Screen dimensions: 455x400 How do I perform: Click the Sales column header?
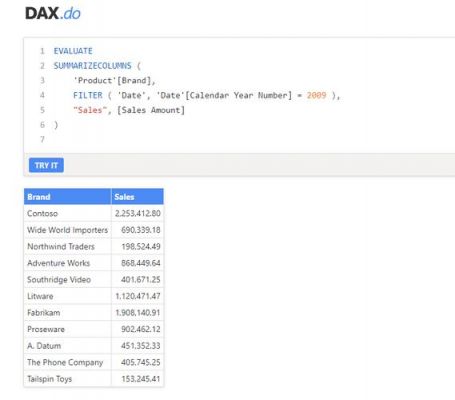[x=137, y=197]
